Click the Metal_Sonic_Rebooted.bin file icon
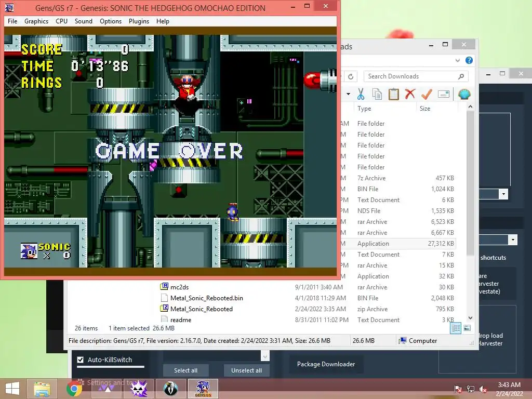Screen dimensions: 532x399 [164, 298]
